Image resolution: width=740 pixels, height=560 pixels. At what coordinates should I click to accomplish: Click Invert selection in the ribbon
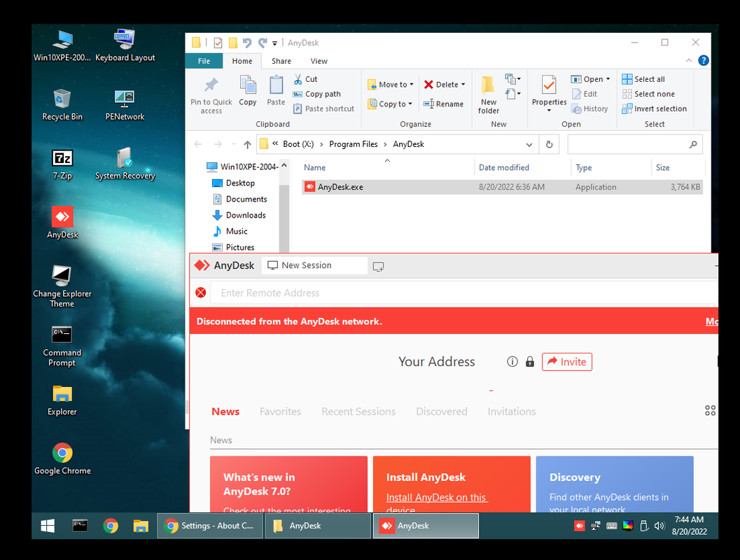coord(654,108)
